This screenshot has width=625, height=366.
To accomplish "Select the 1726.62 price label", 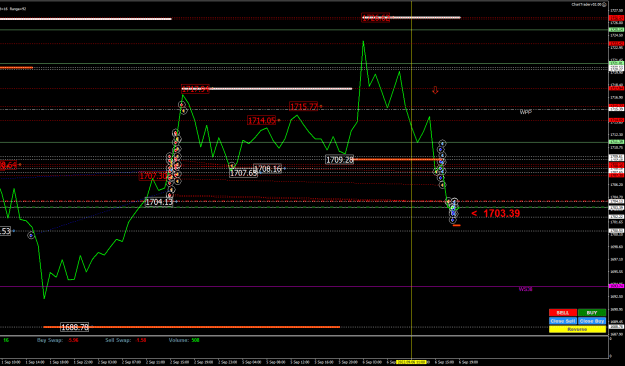I will [x=375, y=18].
